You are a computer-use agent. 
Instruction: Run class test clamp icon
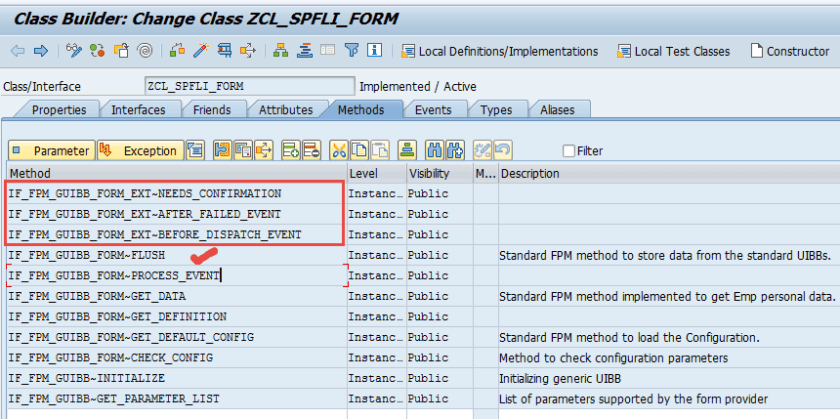pos(224,51)
